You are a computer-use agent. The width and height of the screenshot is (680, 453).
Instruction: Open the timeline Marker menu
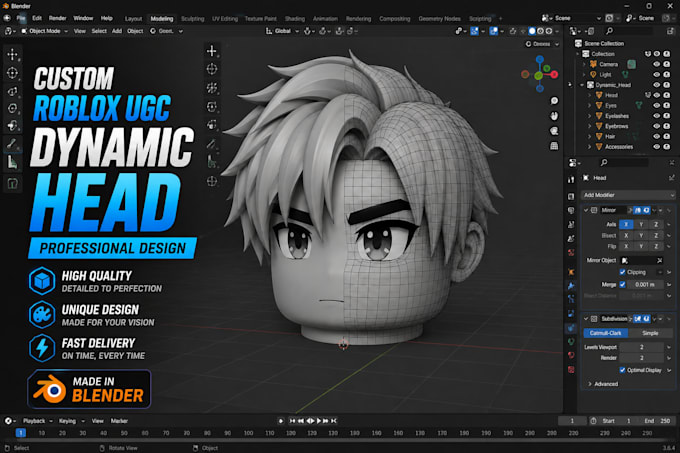pos(119,421)
